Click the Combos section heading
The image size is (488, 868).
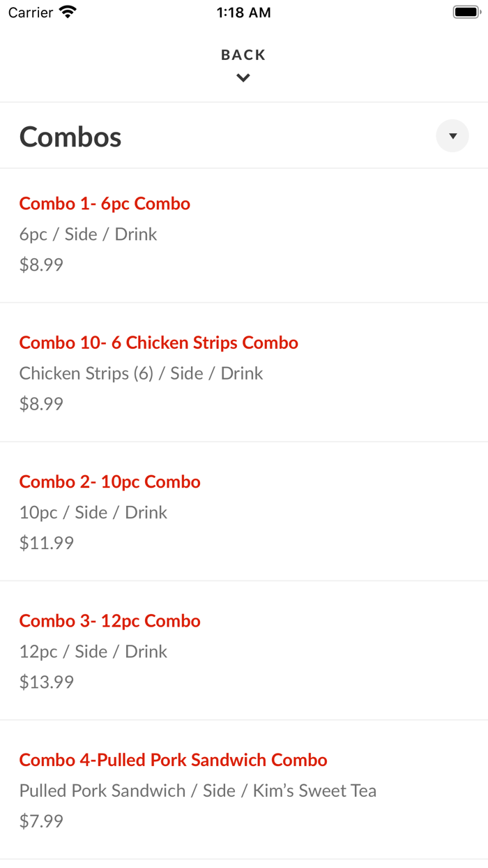pos(70,137)
